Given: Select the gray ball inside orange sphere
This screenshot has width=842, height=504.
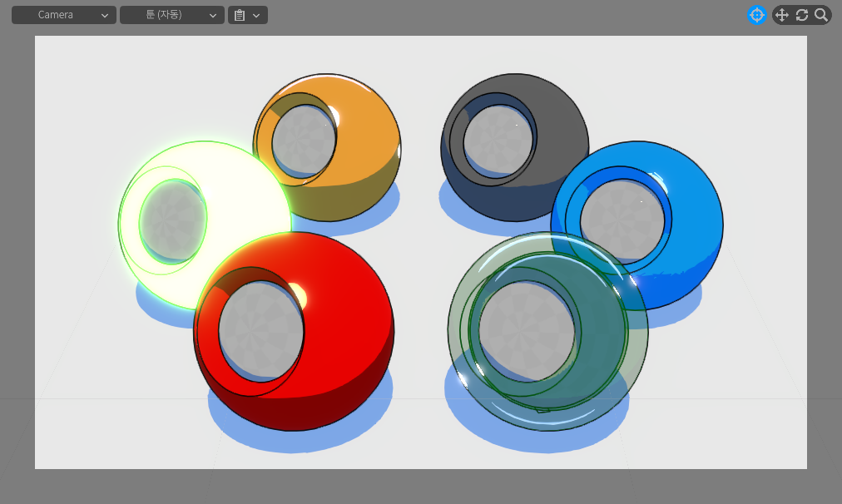Looking at the screenshot, I should click(x=303, y=138).
